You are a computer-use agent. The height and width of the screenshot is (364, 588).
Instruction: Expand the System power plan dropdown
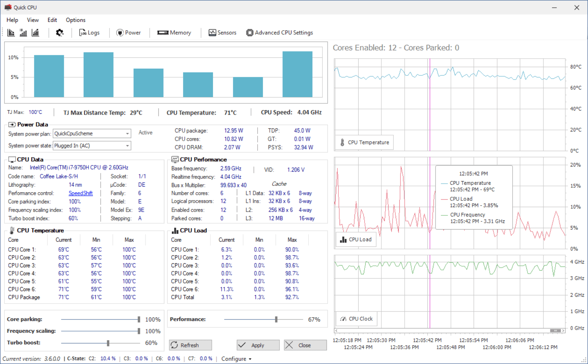coord(127,134)
